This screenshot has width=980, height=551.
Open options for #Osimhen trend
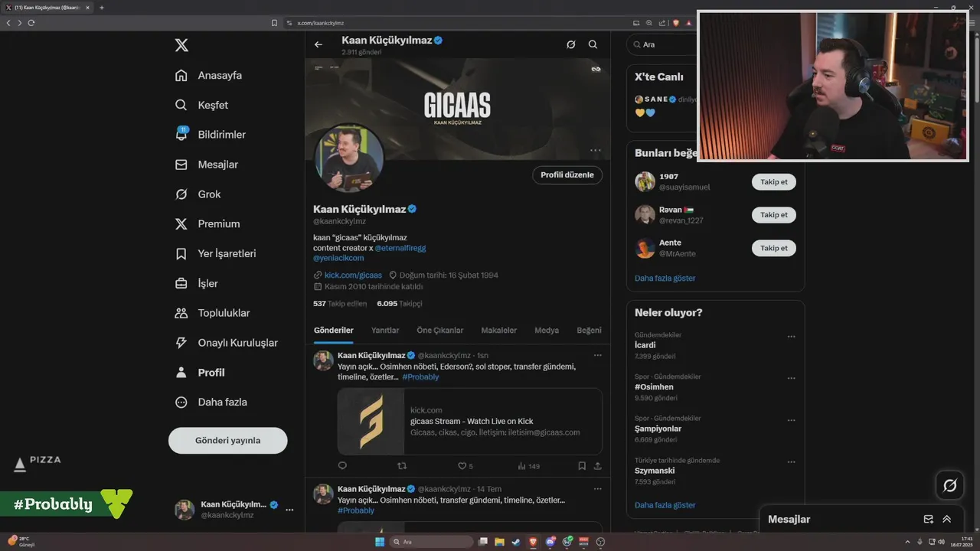click(x=791, y=378)
